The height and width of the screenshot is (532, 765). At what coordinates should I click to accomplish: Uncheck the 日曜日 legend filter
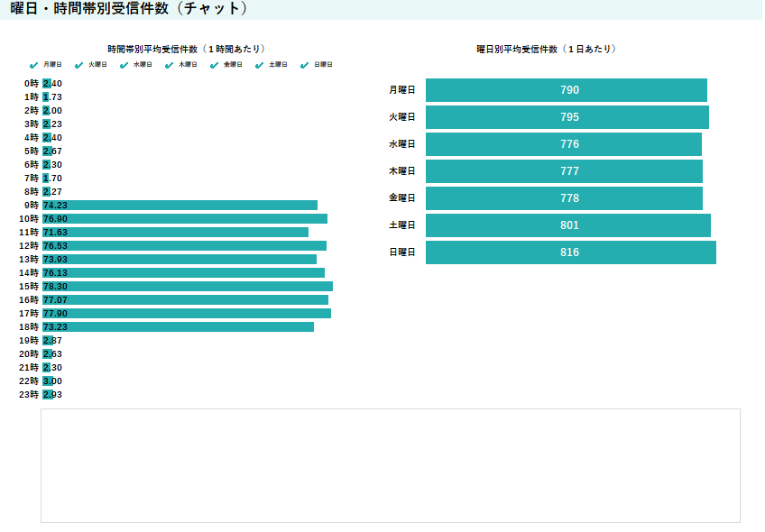(305, 65)
